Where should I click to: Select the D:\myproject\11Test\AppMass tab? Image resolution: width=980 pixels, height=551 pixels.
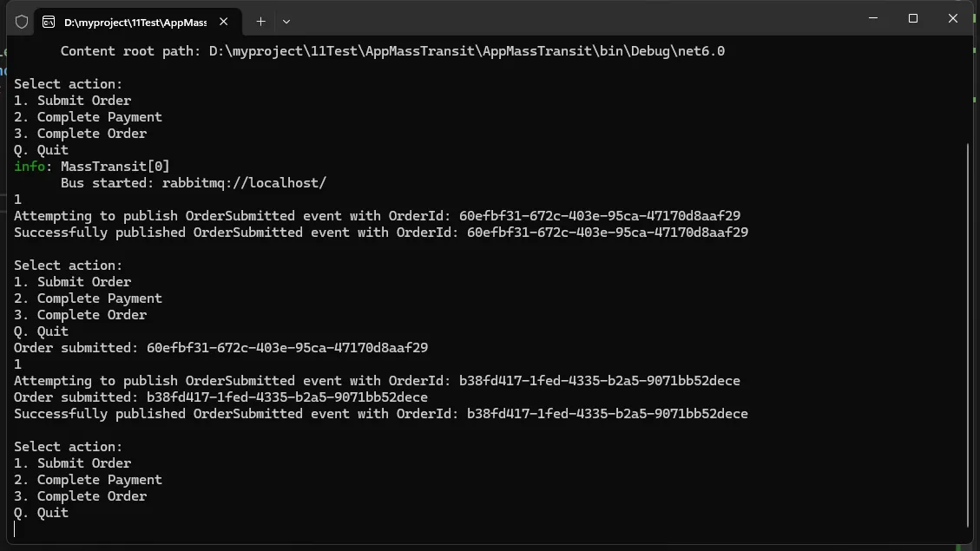(135, 21)
